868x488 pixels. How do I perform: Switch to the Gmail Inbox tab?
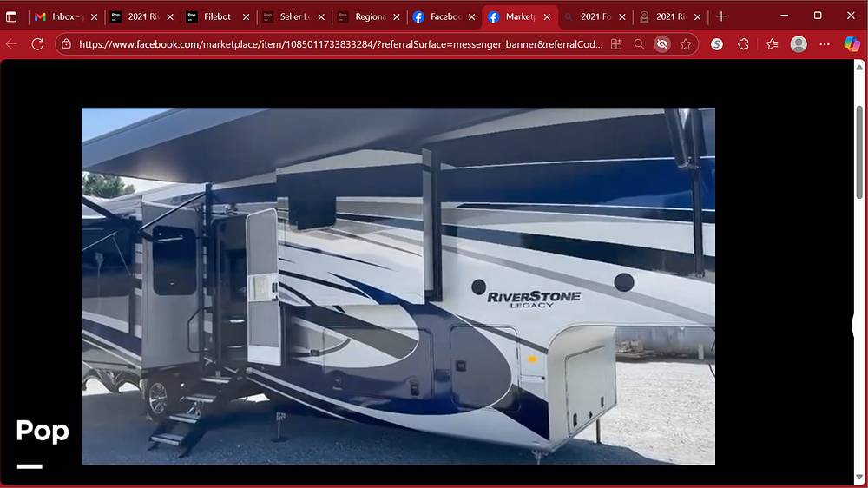pyautogui.click(x=61, y=16)
